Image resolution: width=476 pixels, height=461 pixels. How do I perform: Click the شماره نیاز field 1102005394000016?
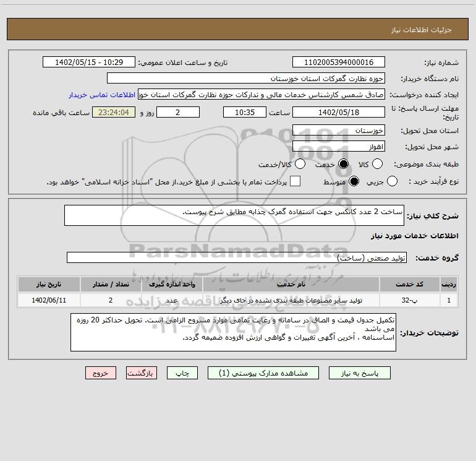339,62
